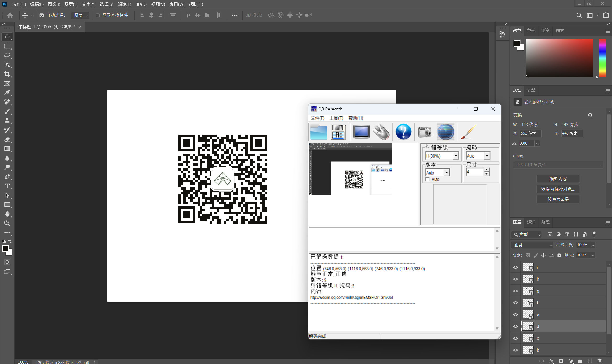Select the Horizontal Type tool

click(7, 186)
